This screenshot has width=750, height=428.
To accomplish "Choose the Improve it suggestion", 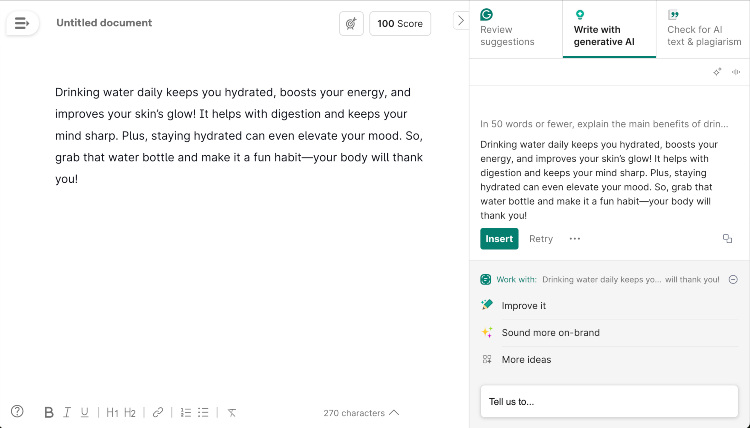I will coord(609,306).
